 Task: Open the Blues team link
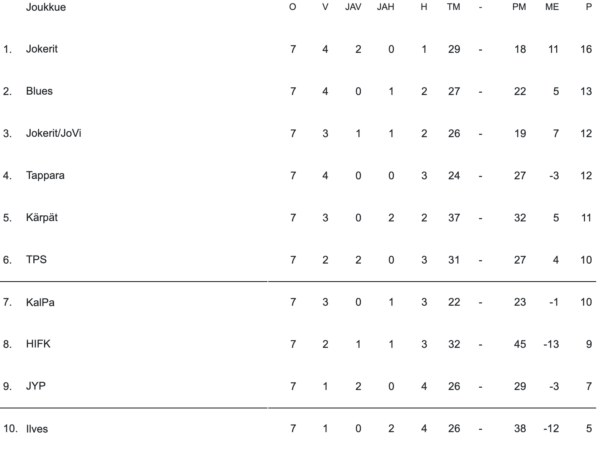point(39,91)
